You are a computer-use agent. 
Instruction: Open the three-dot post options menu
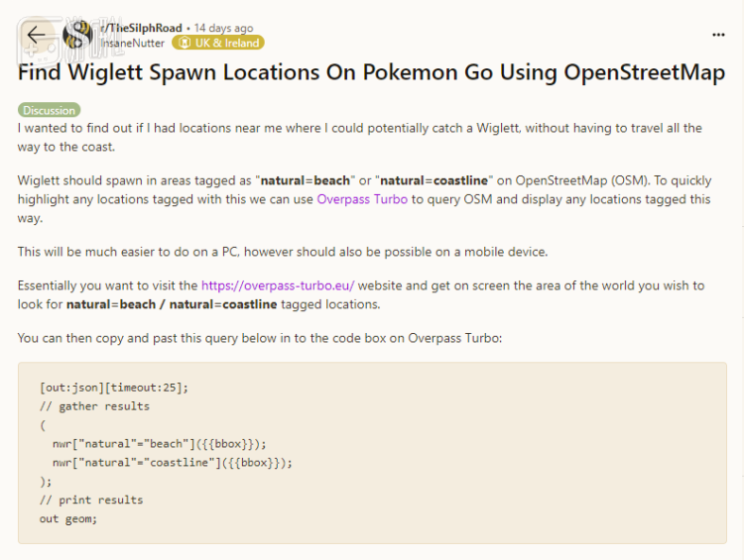(x=718, y=35)
